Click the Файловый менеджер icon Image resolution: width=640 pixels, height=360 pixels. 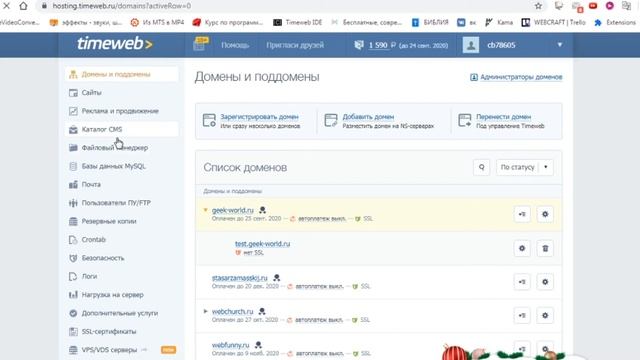pyautogui.click(x=73, y=148)
